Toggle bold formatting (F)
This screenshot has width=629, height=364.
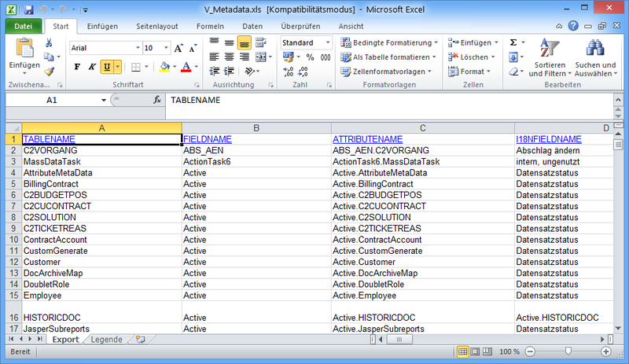click(x=77, y=67)
